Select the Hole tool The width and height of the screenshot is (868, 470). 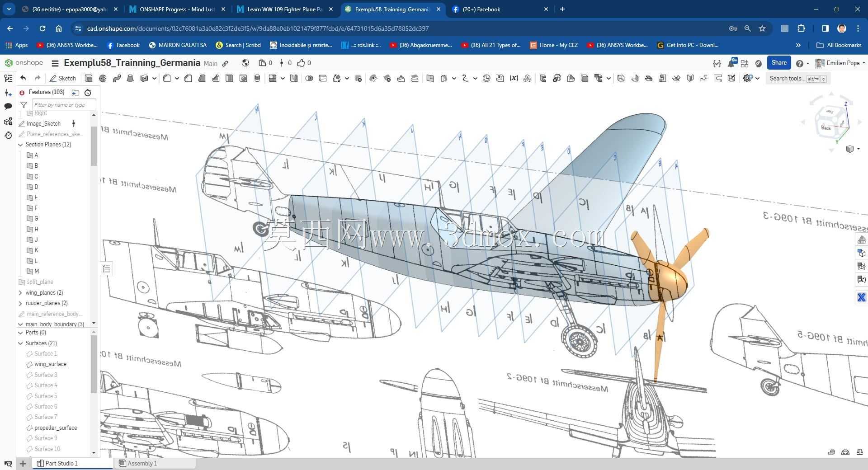pos(243,78)
